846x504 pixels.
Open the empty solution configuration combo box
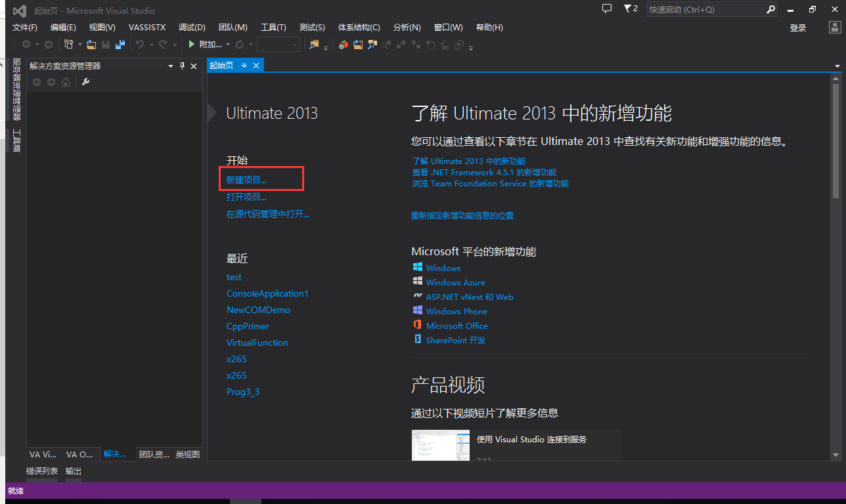coord(278,44)
